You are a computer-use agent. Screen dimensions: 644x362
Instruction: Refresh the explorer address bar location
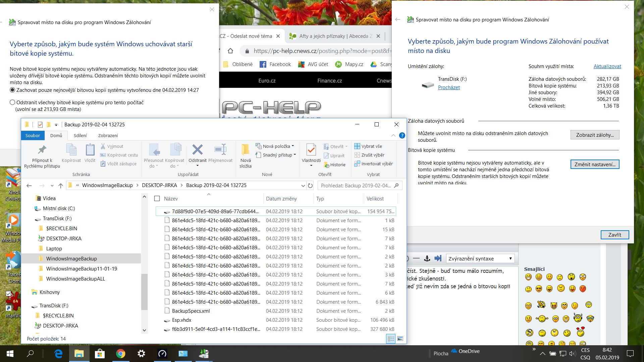point(310,185)
